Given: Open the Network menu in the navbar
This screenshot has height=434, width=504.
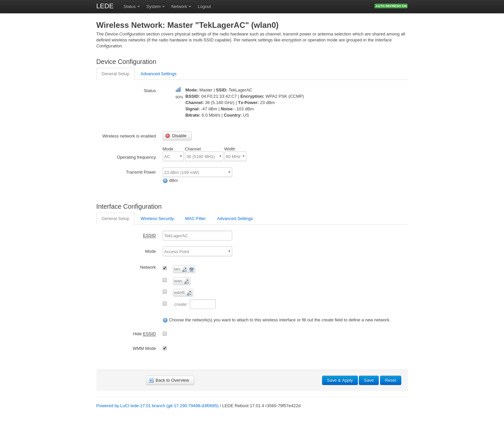Looking at the screenshot, I should 181,6.
